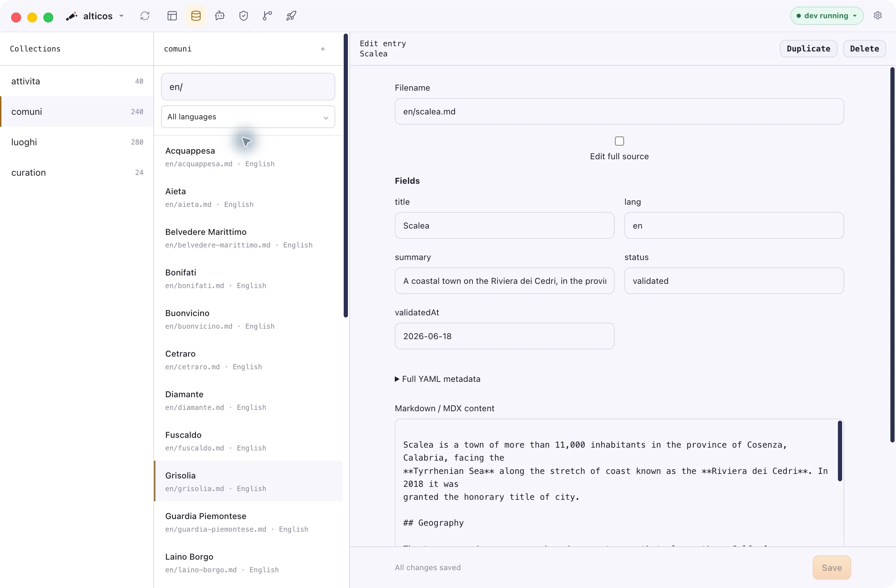Select the luoghi collection
The width and height of the screenshot is (896, 588).
(x=77, y=142)
